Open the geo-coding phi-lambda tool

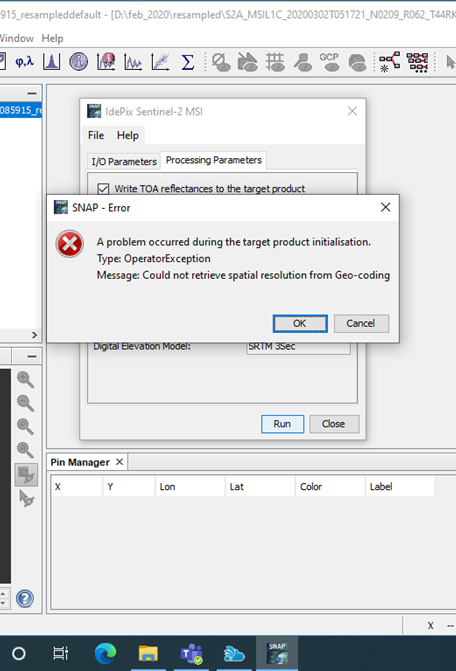pos(24,62)
